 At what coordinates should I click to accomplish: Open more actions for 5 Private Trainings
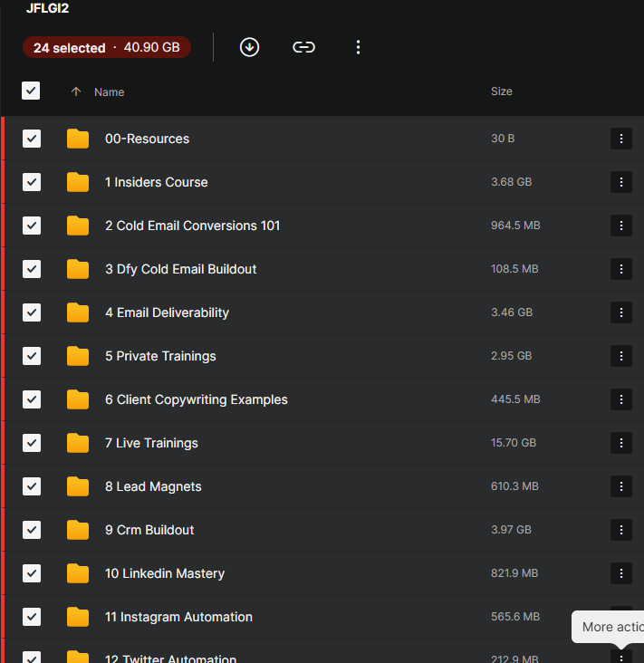[620, 356]
